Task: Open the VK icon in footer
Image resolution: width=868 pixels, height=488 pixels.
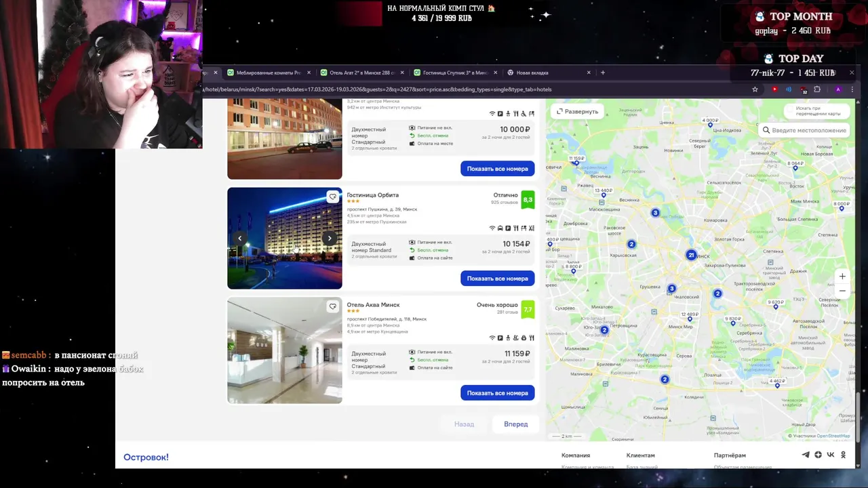Action: (831, 455)
